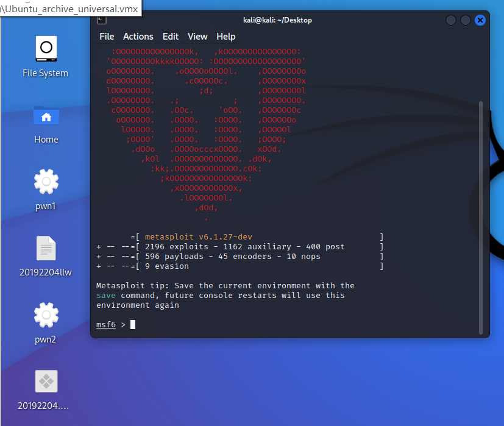This screenshot has height=426, width=504.
Task: Click the Ubuntu_archive_universal.vmx tooltip label
Action: coord(71,9)
